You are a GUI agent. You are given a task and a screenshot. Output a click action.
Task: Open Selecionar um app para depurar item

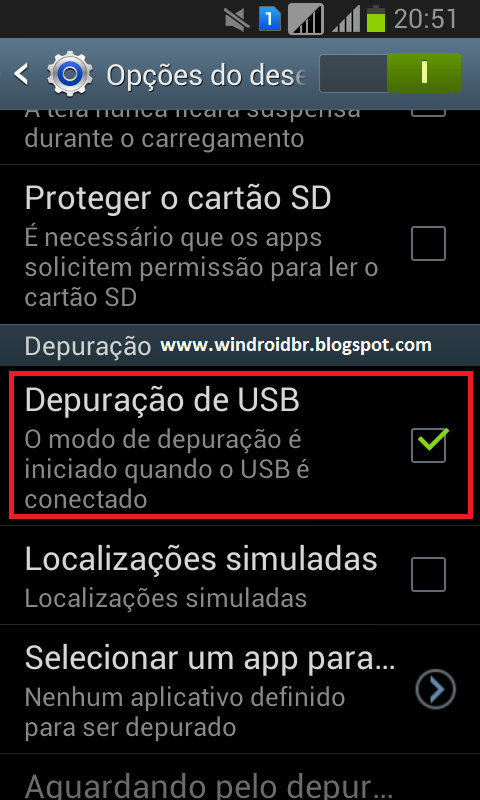[240, 689]
